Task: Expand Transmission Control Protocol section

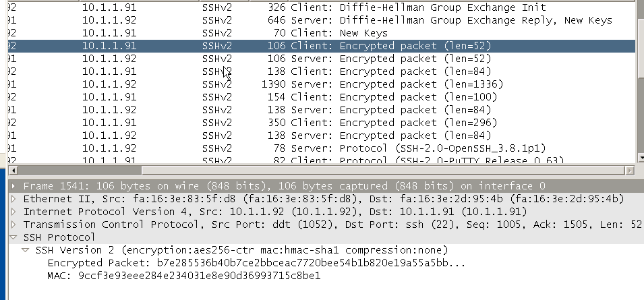Action: click(x=13, y=224)
